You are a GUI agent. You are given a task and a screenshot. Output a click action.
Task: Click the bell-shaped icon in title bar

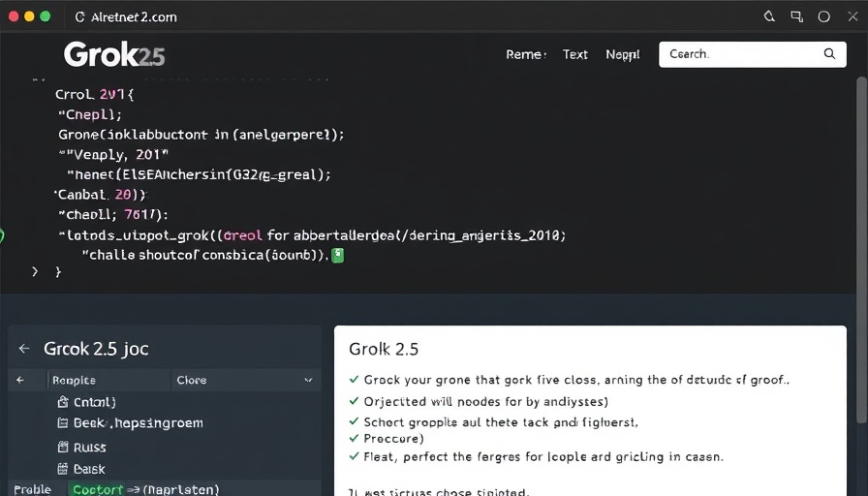[769, 16]
